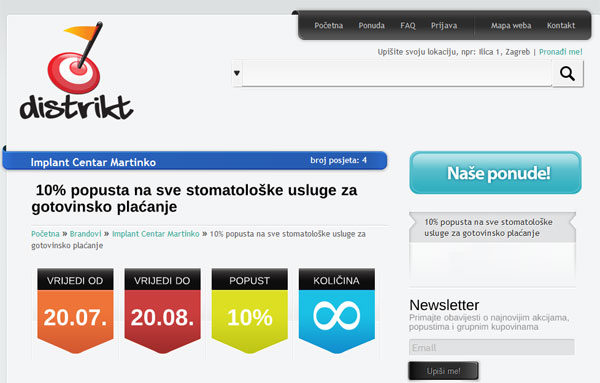
Task: Open the Mapa weba menu item
Action: [511, 26]
